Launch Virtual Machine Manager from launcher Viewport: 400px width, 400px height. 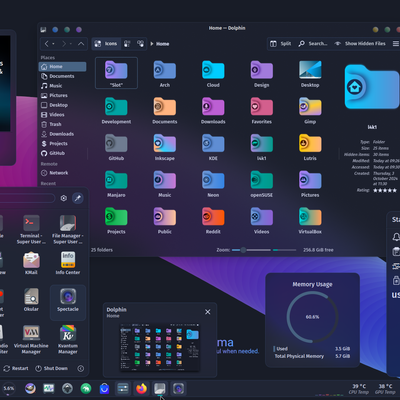tap(31, 339)
